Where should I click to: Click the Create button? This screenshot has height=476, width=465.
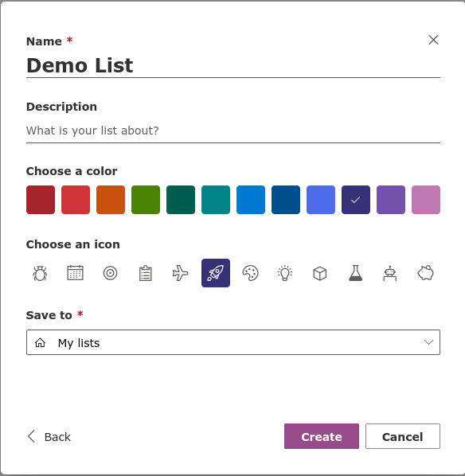pyautogui.click(x=322, y=436)
